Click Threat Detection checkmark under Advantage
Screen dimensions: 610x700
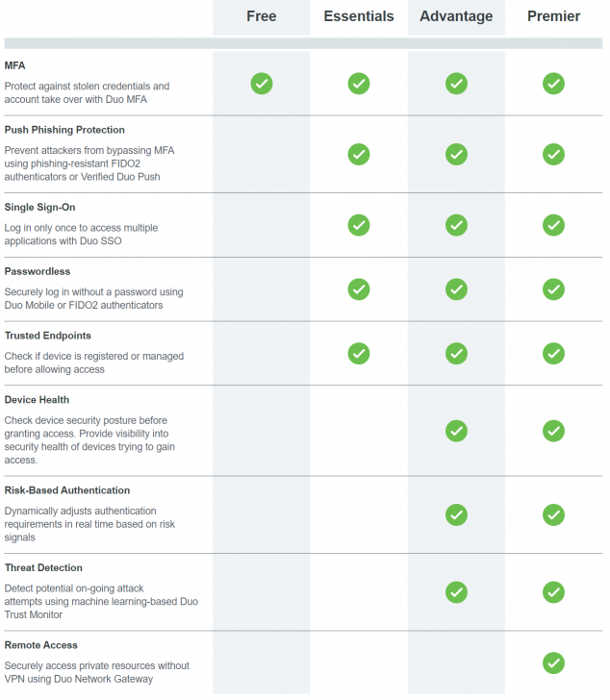pyautogui.click(x=456, y=591)
